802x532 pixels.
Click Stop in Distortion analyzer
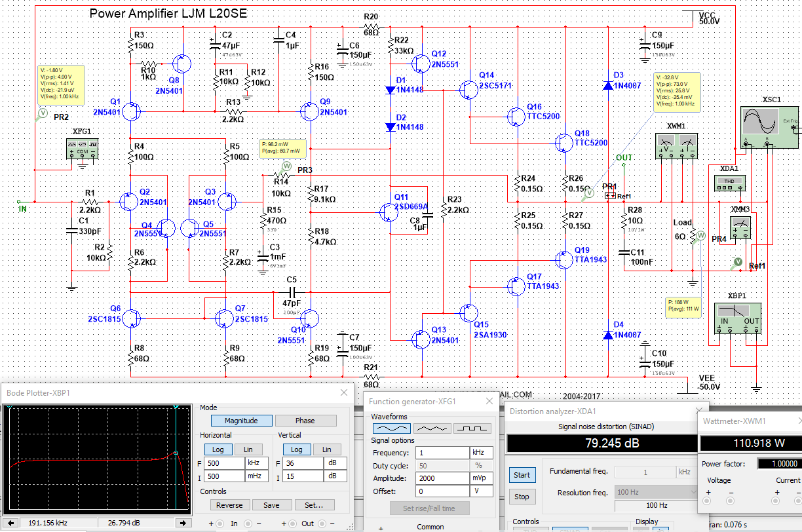pyautogui.click(x=522, y=497)
